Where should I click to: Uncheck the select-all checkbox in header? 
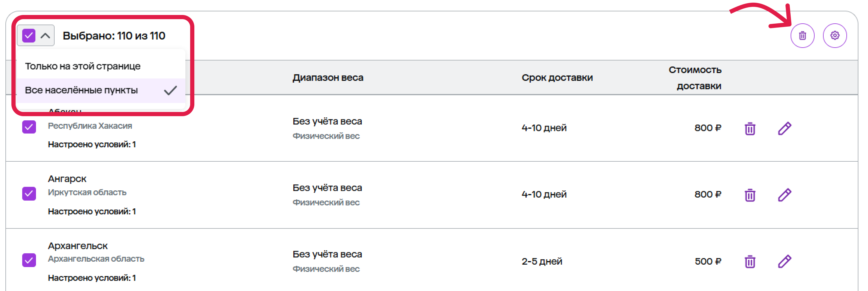28,36
